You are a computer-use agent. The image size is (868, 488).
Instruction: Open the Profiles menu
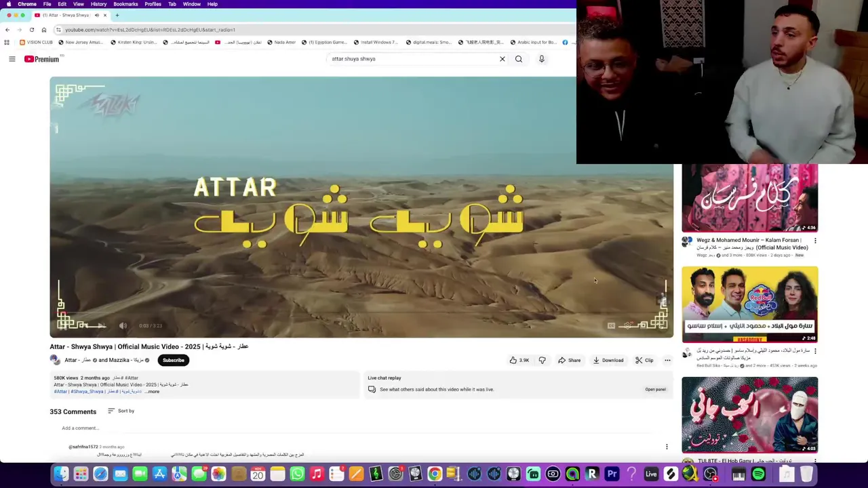(153, 4)
